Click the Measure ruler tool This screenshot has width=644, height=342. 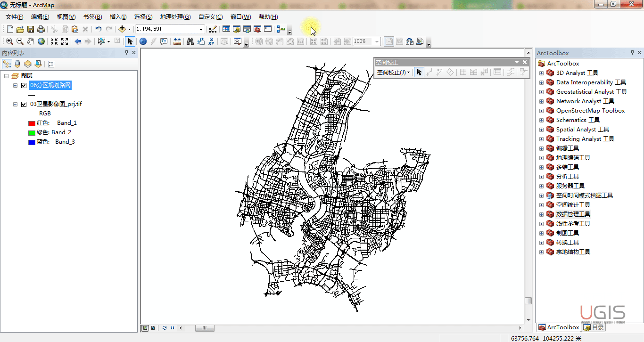coord(177,41)
